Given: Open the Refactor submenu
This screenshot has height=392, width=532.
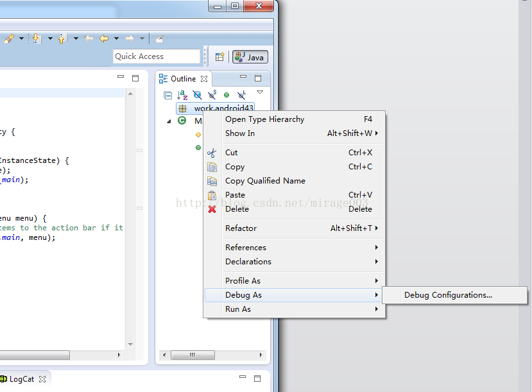Looking at the screenshot, I should tap(294, 228).
